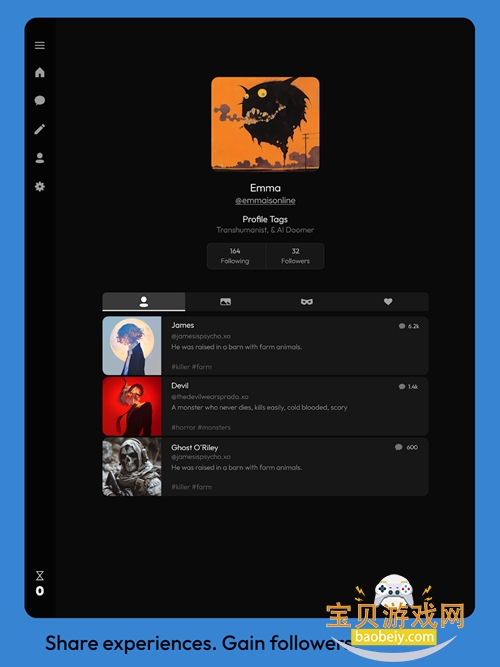The width and height of the screenshot is (500, 667).
Task: Select the pencil edit icon in the sidebar
Action: tap(40, 129)
